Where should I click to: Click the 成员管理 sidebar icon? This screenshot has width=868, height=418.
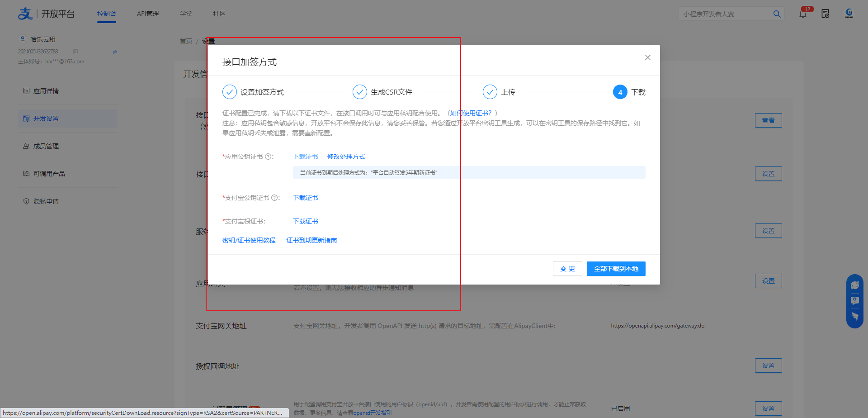(x=26, y=146)
